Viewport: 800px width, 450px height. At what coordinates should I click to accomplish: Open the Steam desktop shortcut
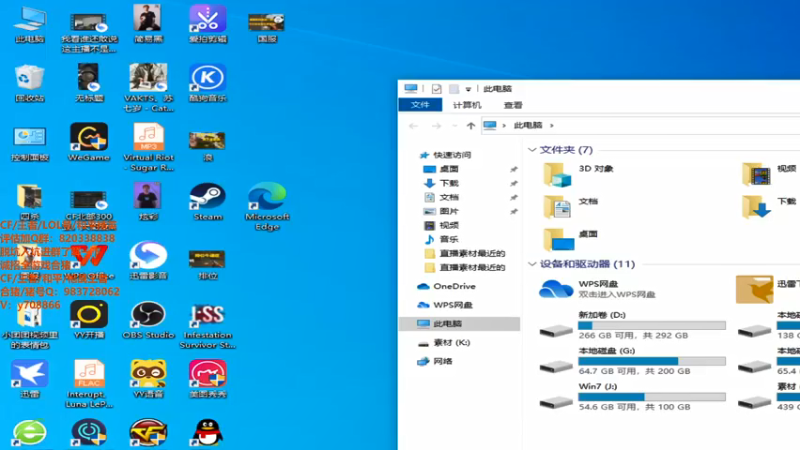tap(208, 202)
